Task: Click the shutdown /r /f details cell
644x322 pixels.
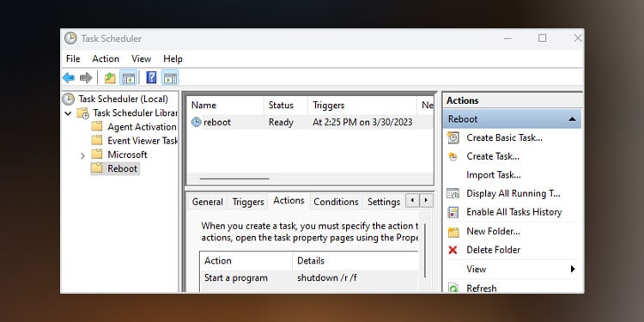Action: tap(327, 278)
